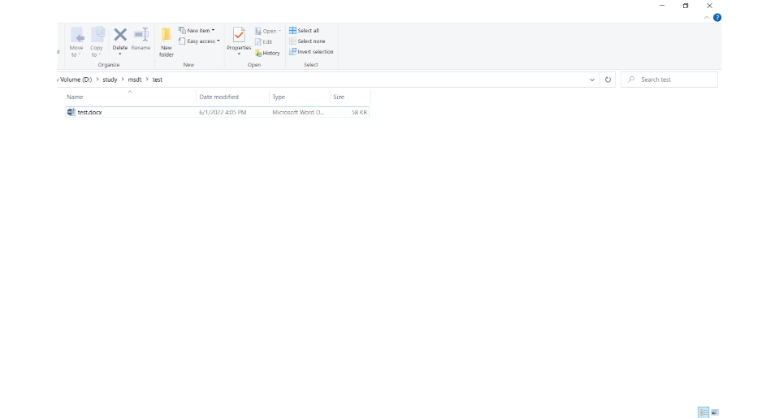Click the 58 KB size cell
Image resolution: width=779 pixels, height=418 pixels.
[x=359, y=112]
